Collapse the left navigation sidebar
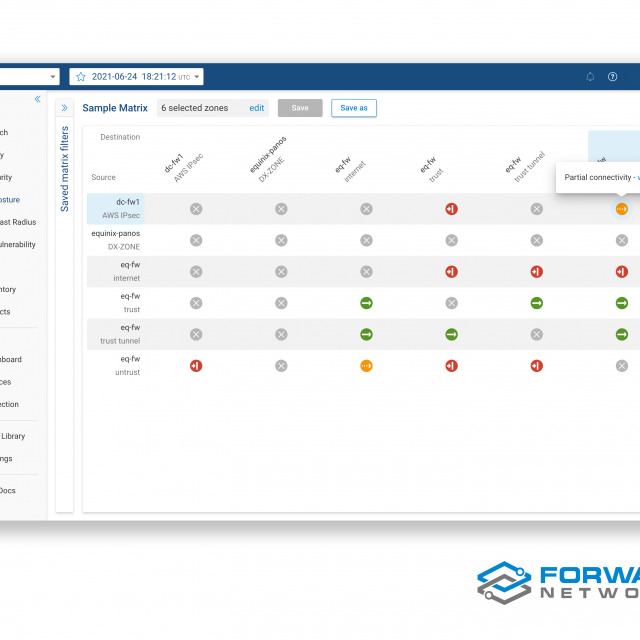The width and height of the screenshot is (640, 640). pyautogui.click(x=38, y=99)
